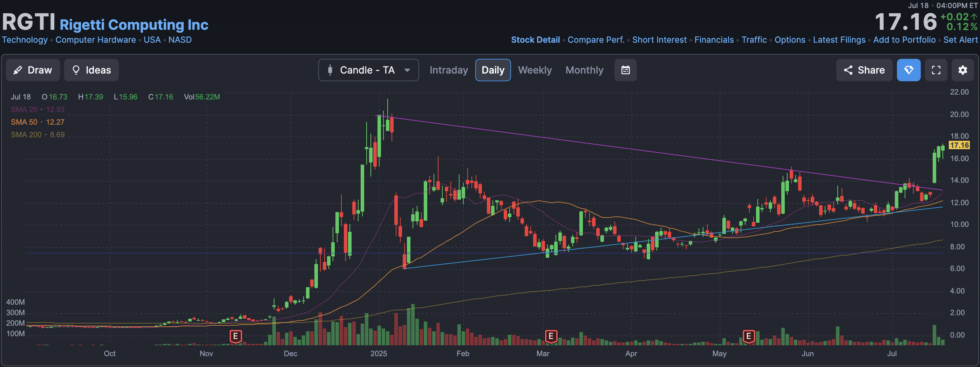Click the RGTI ticker symbol
The height and width of the screenshot is (367, 980).
(28, 22)
